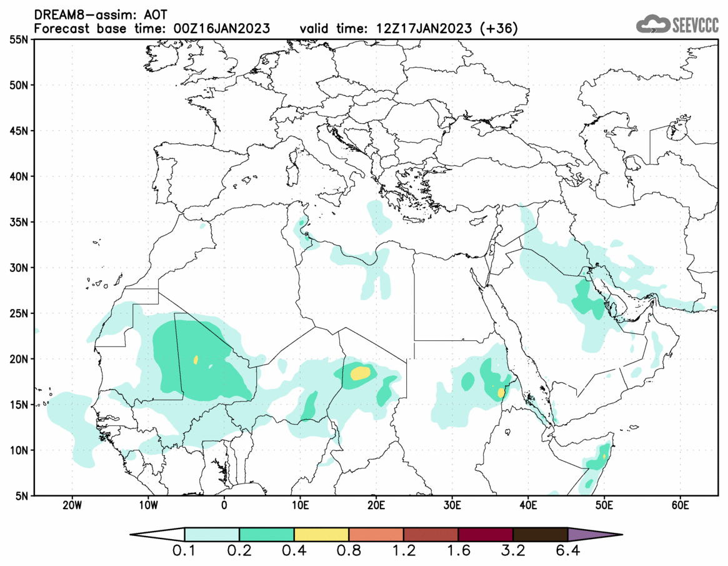Click the '40E' longitude label
The image size is (728, 566).
click(529, 505)
